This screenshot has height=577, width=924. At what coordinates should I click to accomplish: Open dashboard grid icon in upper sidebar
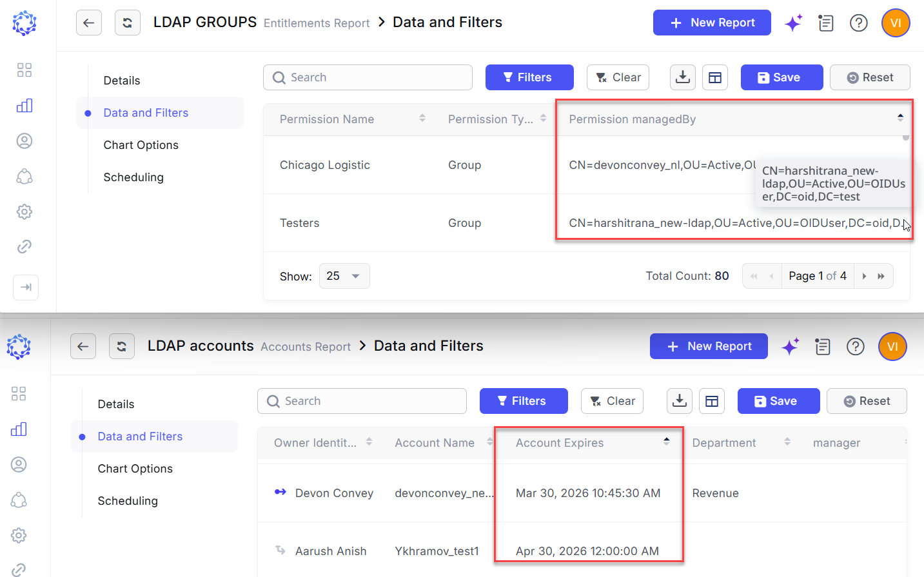(25, 70)
